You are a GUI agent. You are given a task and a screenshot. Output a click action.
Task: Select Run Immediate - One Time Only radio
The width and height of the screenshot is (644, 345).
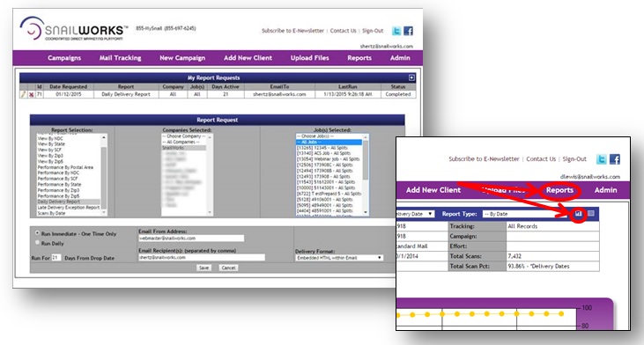tap(37, 233)
